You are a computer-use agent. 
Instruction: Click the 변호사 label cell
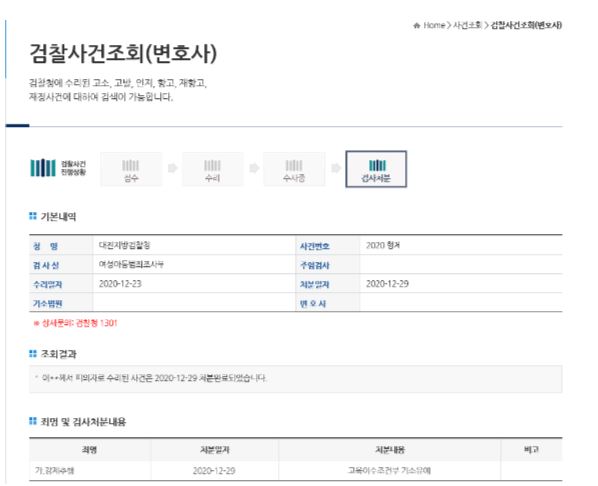[x=328, y=303]
